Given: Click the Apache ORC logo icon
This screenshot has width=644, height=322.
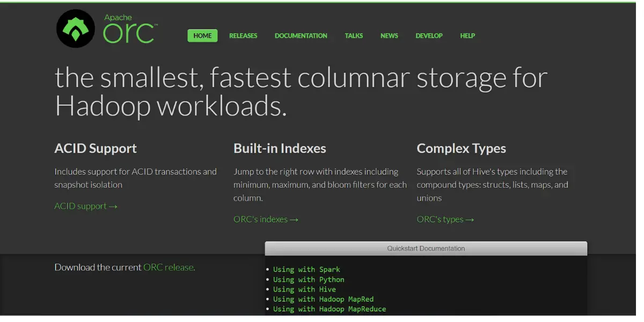Looking at the screenshot, I should point(76,28).
